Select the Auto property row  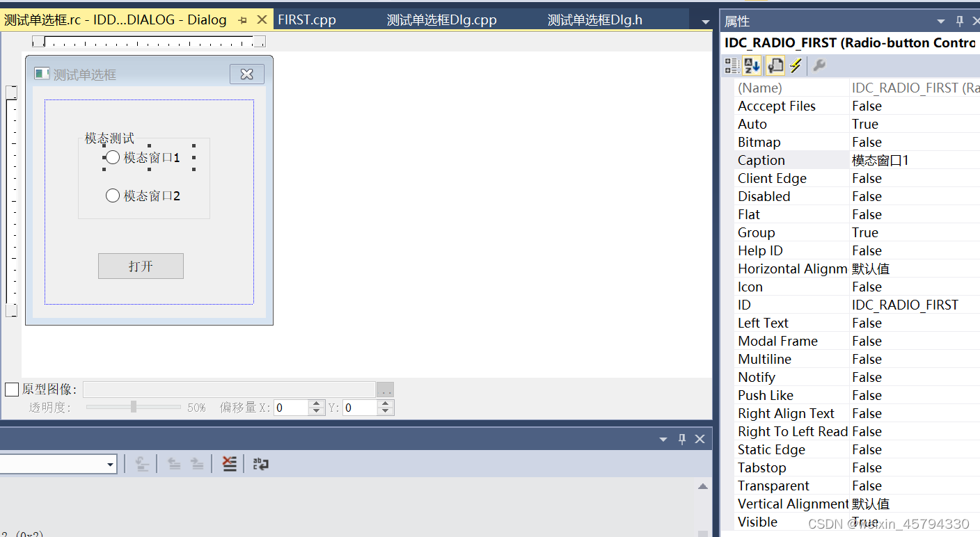point(857,124)
